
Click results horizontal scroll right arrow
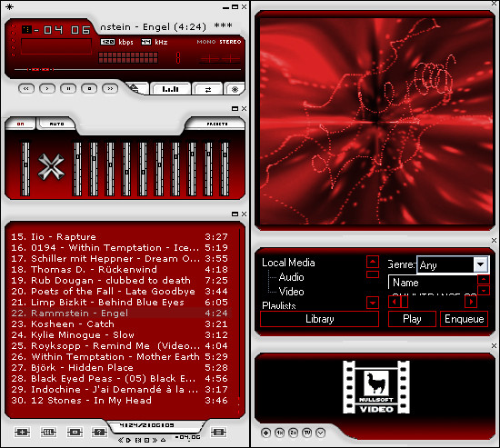[471, 302]
